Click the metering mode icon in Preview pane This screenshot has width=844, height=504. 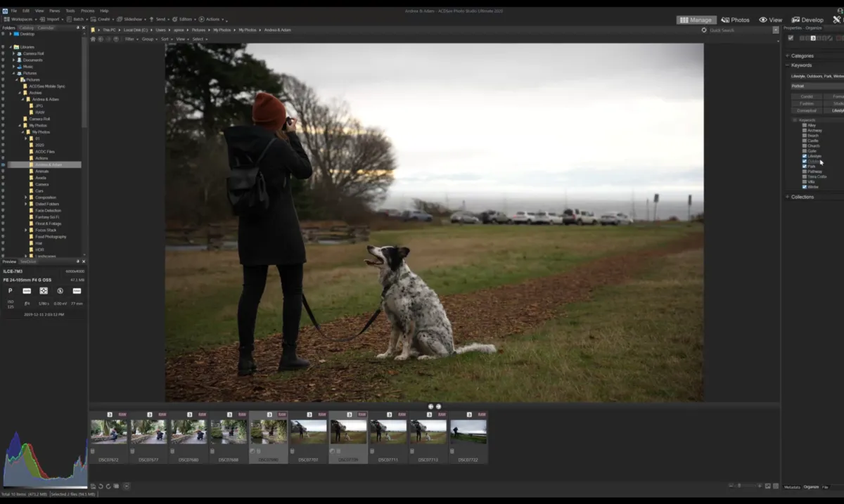click(x=44, y=290)
